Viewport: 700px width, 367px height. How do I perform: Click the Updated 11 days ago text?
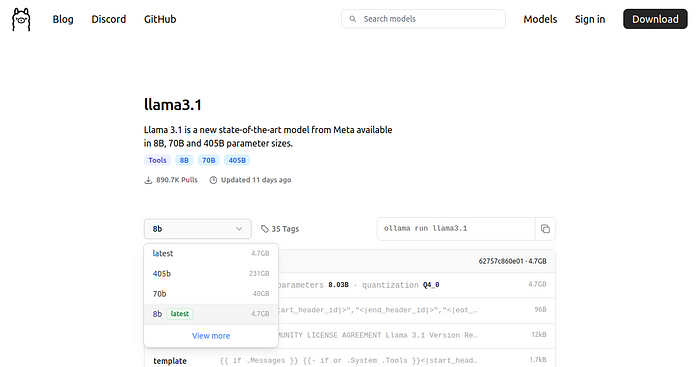tap(256, 180)
